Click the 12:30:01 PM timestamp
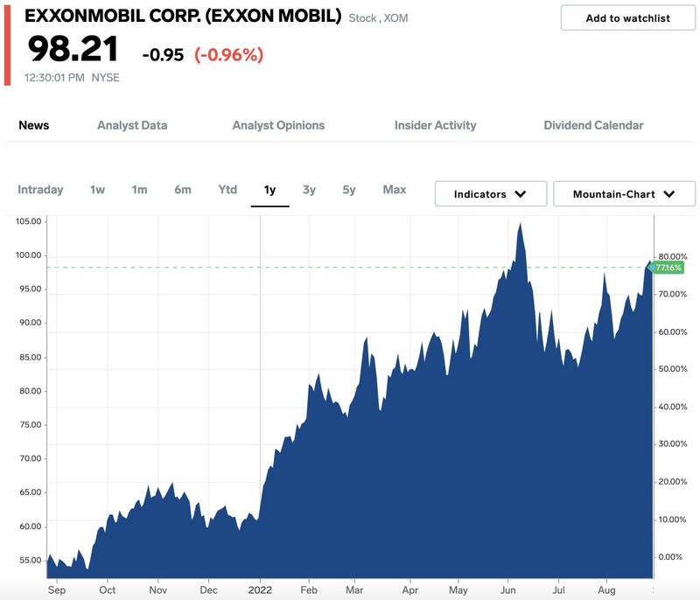The height and width of the screenshot is (600, 700). [x=54, y=78]
